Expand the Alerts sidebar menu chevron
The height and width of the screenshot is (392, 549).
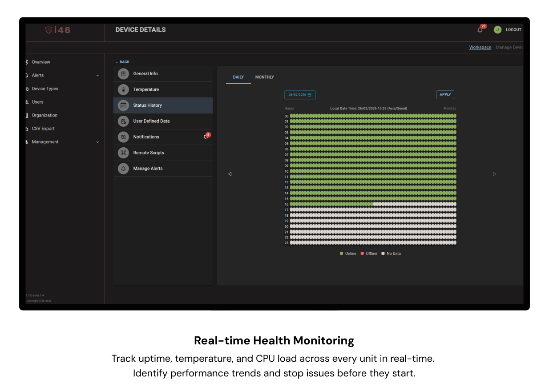97,76
